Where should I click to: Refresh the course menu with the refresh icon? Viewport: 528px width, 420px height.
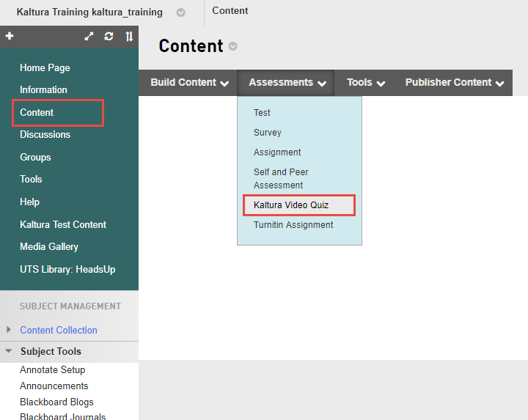(x=109, y=36)
